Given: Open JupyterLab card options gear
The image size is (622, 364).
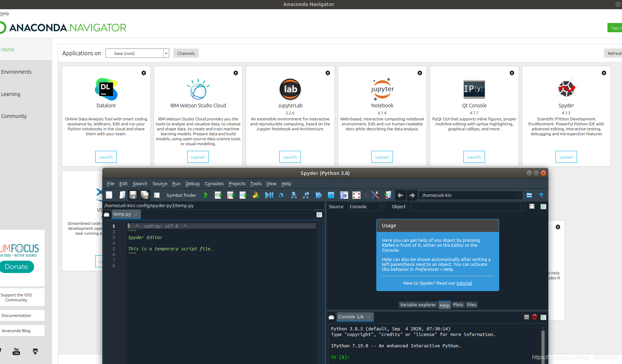Looking at the screenshot, I should [x=328, y=73].
